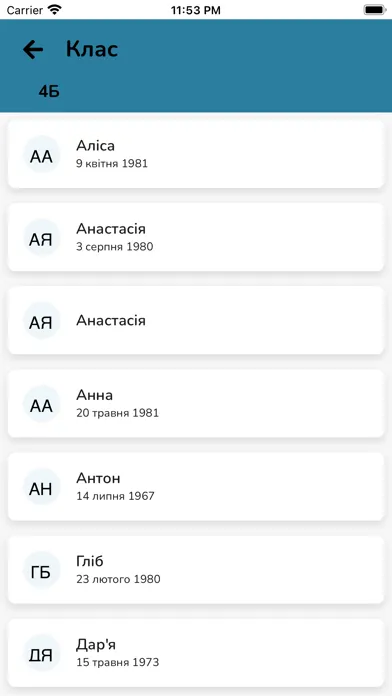Open the Анастасія card with no birthdate
The width and height of the screenshot is (392, 696).
point(196,320)
